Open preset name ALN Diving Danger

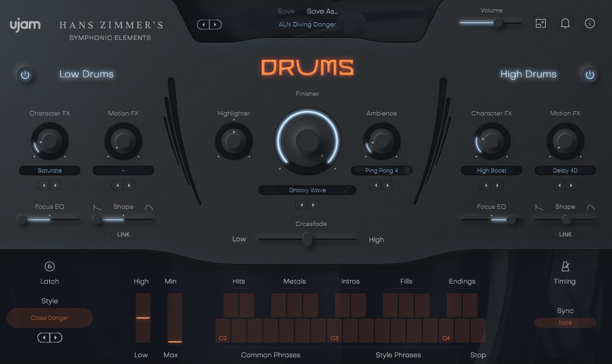[307, 24]
